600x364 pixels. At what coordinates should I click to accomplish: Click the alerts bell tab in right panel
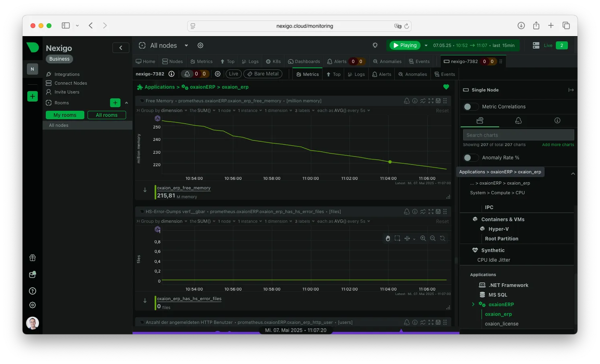point(518,120)
